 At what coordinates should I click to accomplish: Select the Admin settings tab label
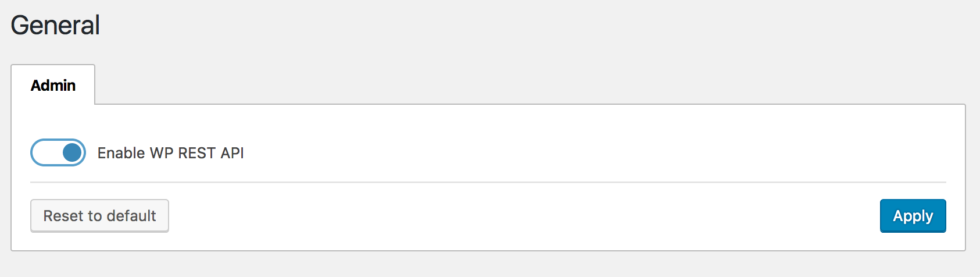click(x=53, y=85)
